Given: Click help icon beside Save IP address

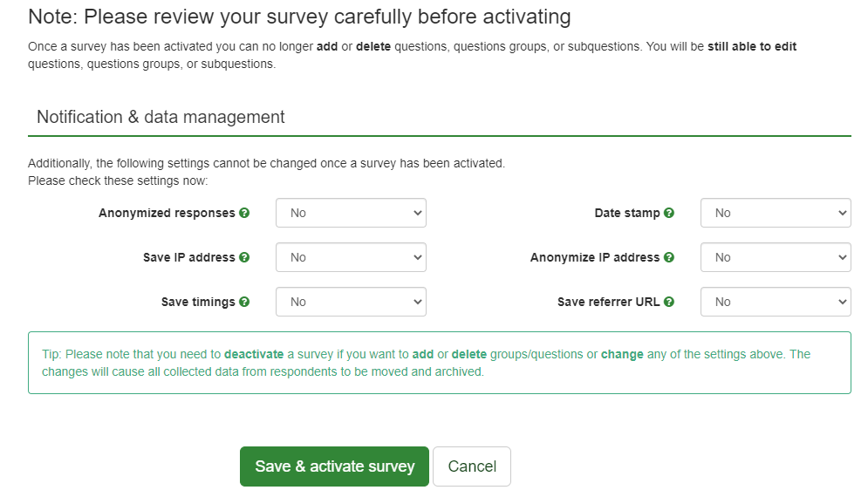Looking at the screenshot, I should click(x=244, y=257).
